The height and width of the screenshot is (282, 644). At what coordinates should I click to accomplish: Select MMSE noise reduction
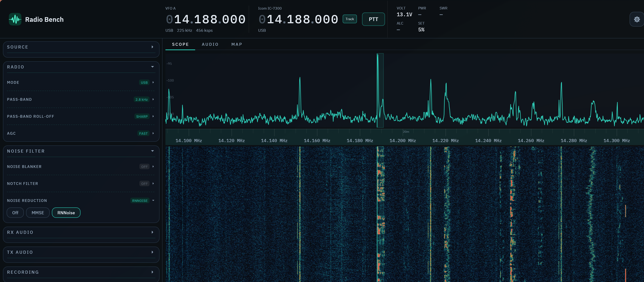38,213
